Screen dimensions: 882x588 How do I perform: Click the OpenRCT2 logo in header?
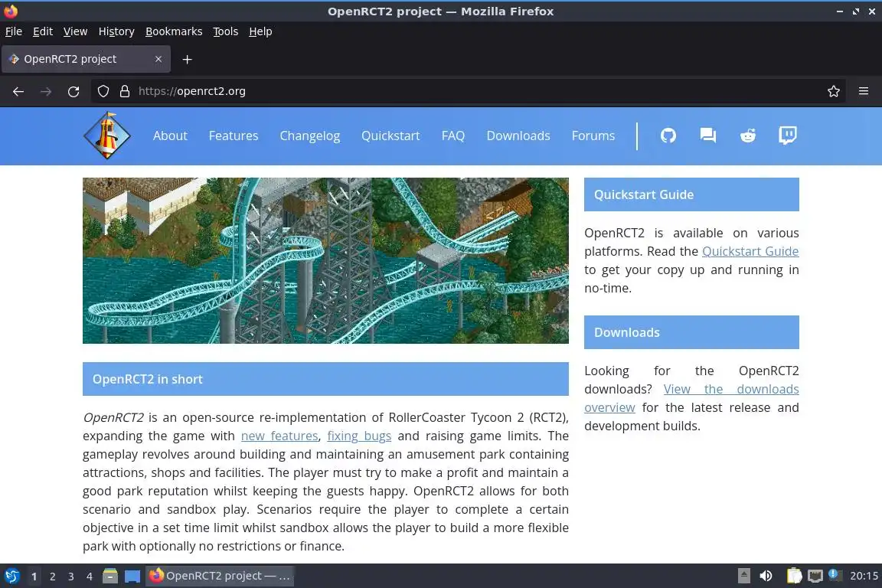tap(107, 136)
